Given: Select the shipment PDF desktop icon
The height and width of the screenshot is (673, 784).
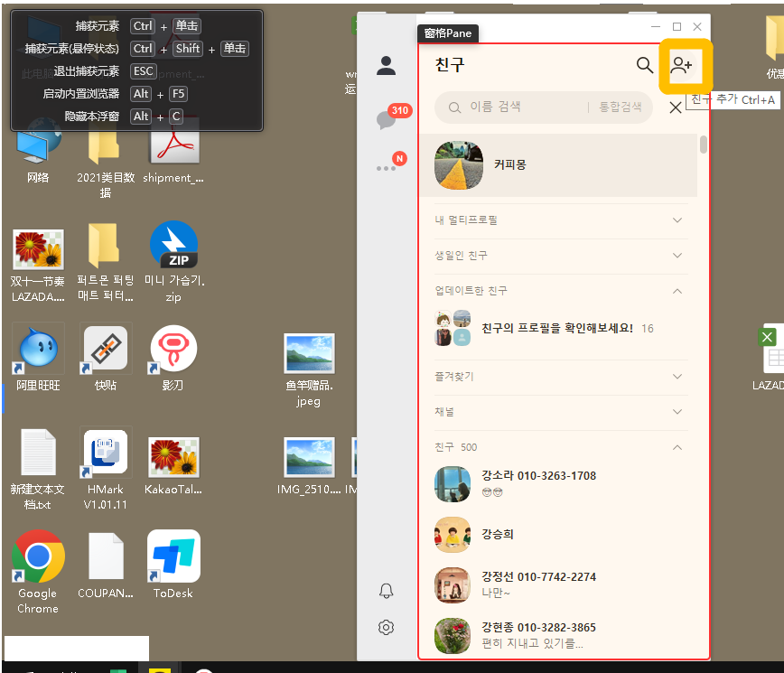Looking at the screenshot, I should (x=173, y=155).
